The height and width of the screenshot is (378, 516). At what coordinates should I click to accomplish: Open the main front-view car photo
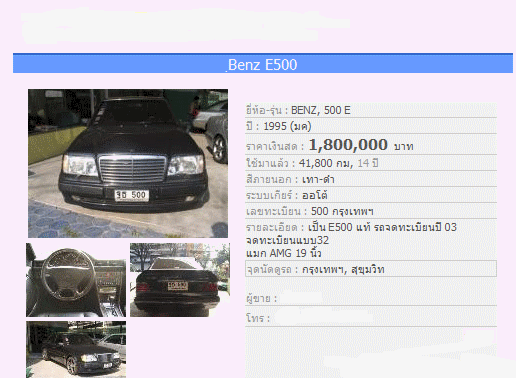click(128, 163)
